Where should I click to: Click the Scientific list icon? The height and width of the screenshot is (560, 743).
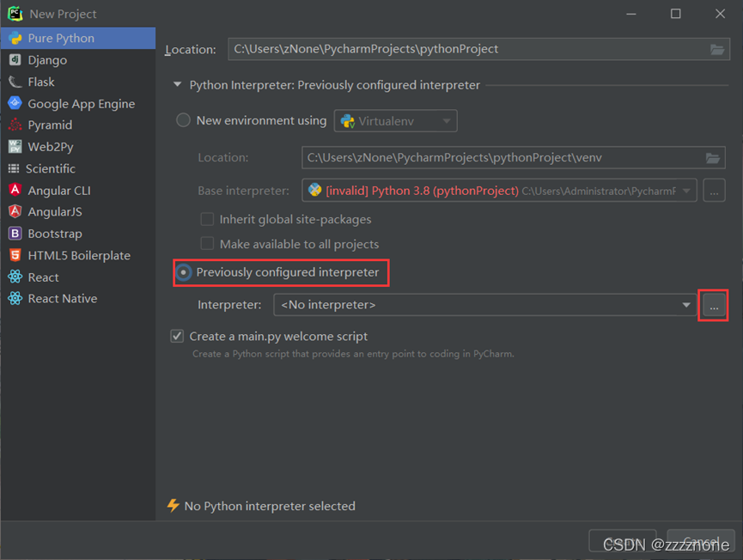pyautogui.click(x=14, y=168)
